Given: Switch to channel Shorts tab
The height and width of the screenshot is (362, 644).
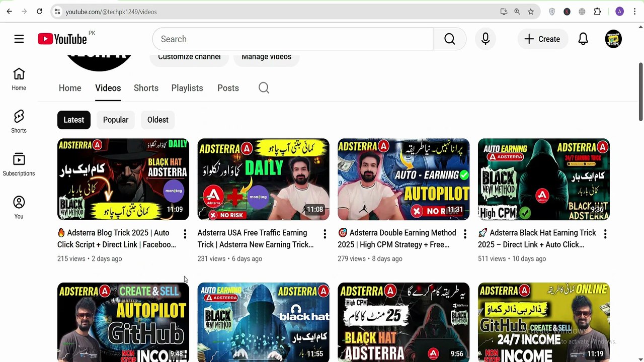Looking at the screenshot, I should tap(146, 88).
